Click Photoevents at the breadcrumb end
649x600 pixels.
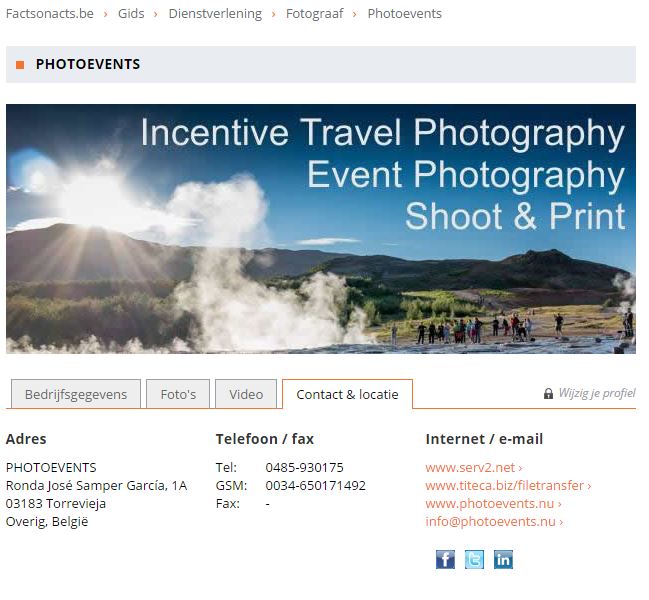point(404,14)
